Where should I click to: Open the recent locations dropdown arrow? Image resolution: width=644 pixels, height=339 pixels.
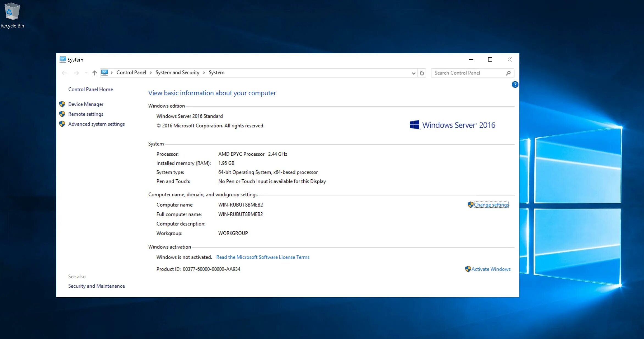coord(86,73)
